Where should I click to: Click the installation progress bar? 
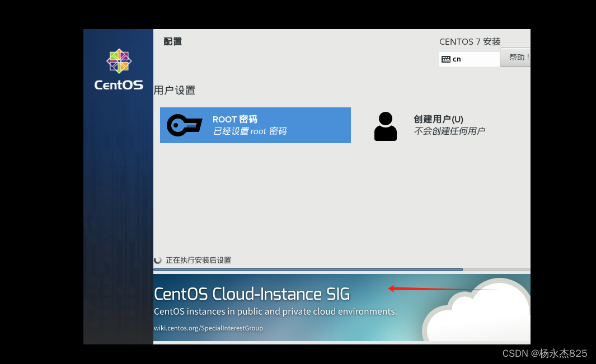(342, 270)
